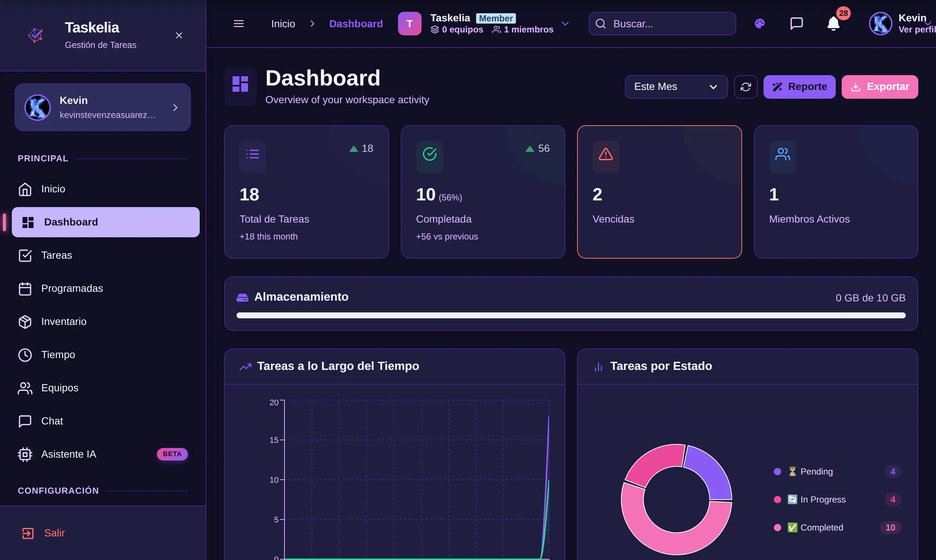Click the Dashboard grid icon beside title
Image resolution: width=936 pixels, height=560 pixels.
click(240, 84)
